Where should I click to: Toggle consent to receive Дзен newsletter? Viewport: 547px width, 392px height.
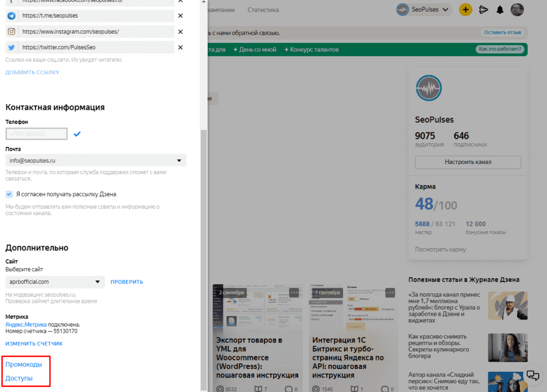9,194
